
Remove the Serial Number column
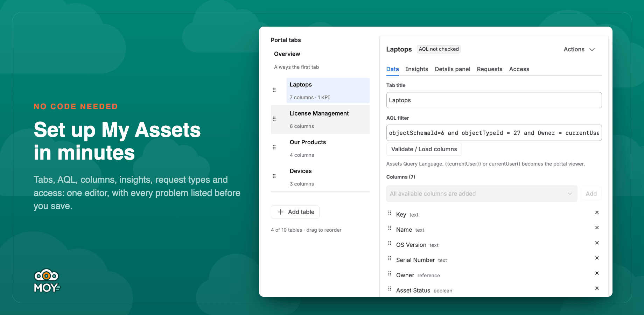pyautogui.click(x=597, y=258)
